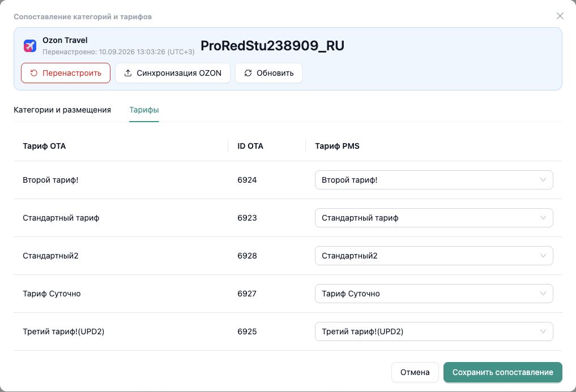Click the Сопоставление категорий и тарифов title
The image size is (576, 392).
point(83,16)
